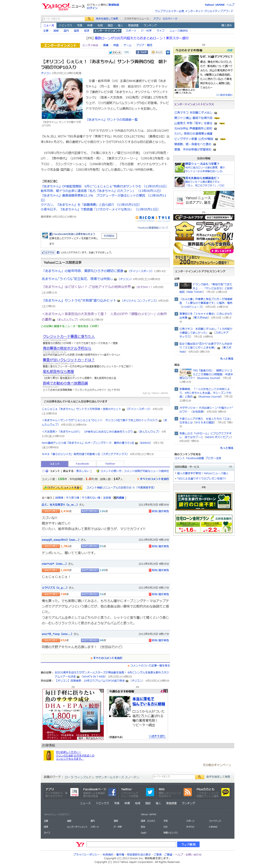Switch to the Facebook comments tab

[x=82, y=464]
